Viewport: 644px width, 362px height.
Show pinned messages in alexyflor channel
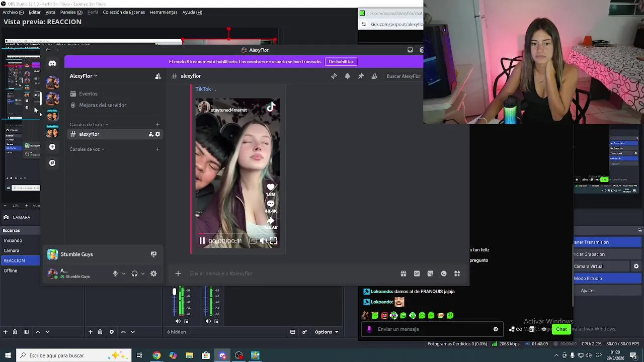tap(361, 76)
